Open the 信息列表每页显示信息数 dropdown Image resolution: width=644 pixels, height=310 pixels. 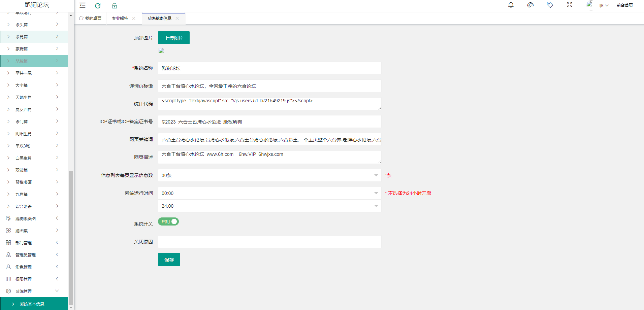coord(269,175)
